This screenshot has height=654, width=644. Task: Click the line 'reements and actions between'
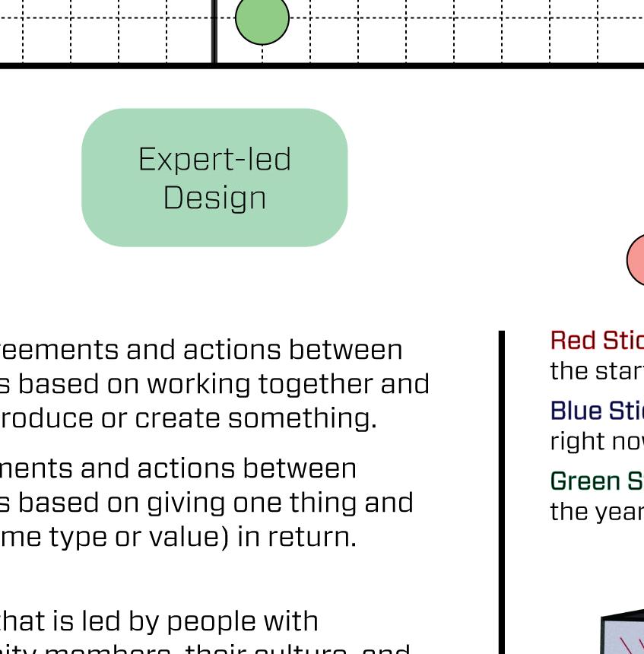click(x=201, y=350)
